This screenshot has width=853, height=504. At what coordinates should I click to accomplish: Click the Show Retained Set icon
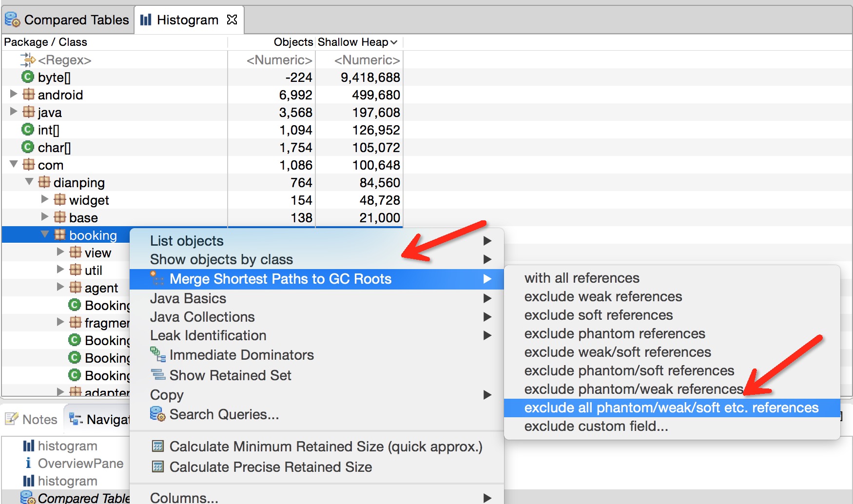click(158, 374)
